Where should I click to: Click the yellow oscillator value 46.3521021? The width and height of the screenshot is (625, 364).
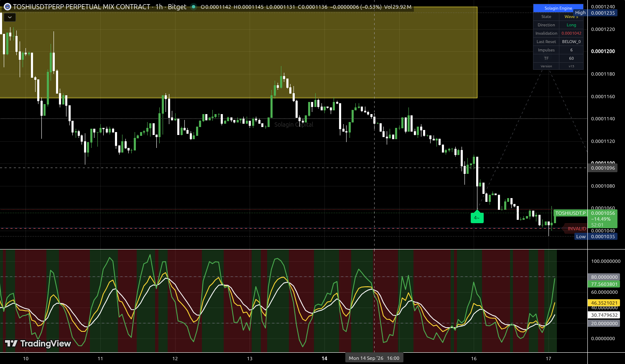pos(604,303)
